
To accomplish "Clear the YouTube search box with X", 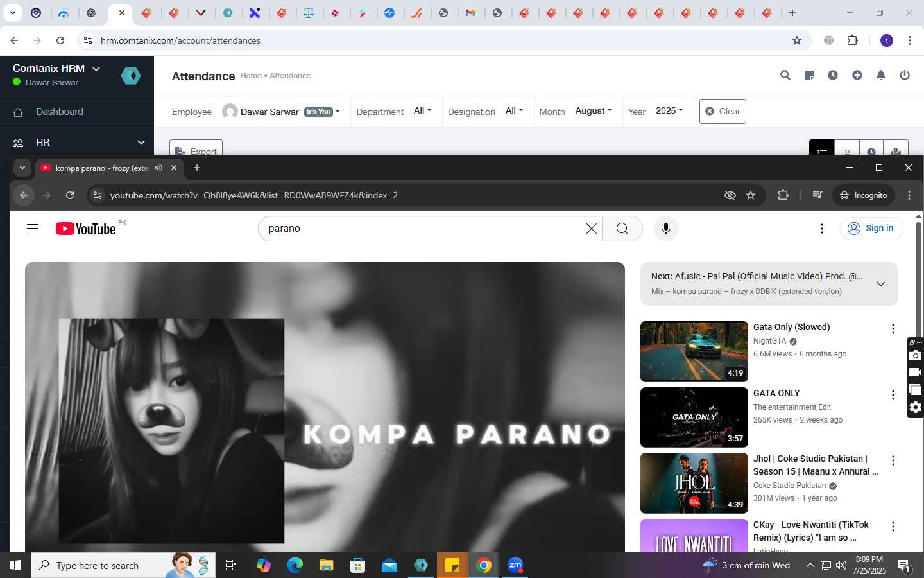I will [x=592, y=229].
